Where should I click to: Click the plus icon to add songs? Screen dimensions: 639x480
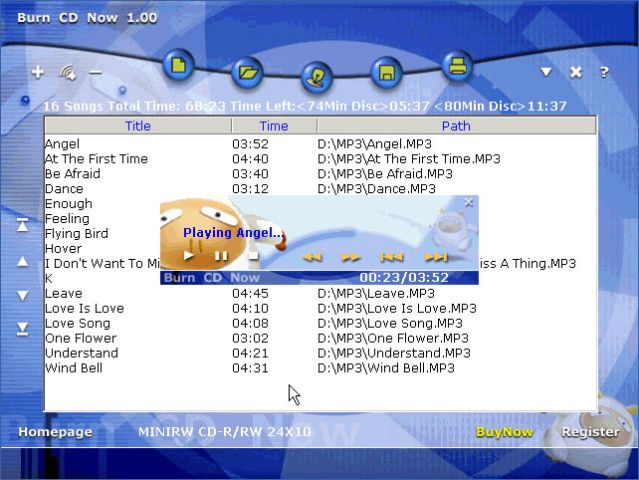coord(38,72)
